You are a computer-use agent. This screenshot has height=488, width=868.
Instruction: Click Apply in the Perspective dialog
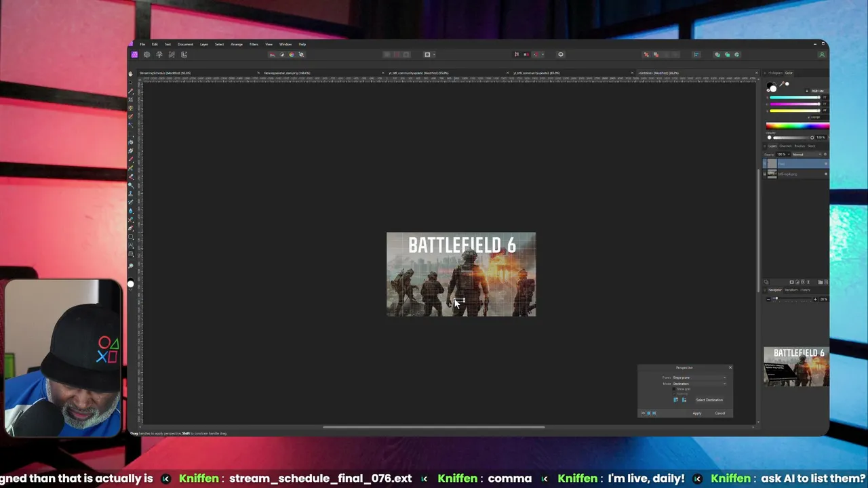697,413
